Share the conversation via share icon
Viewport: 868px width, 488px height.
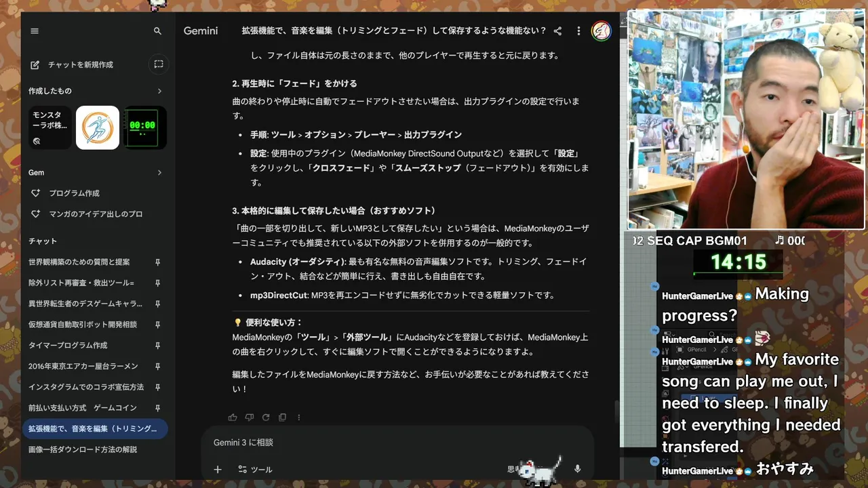(x=557, y=31)
